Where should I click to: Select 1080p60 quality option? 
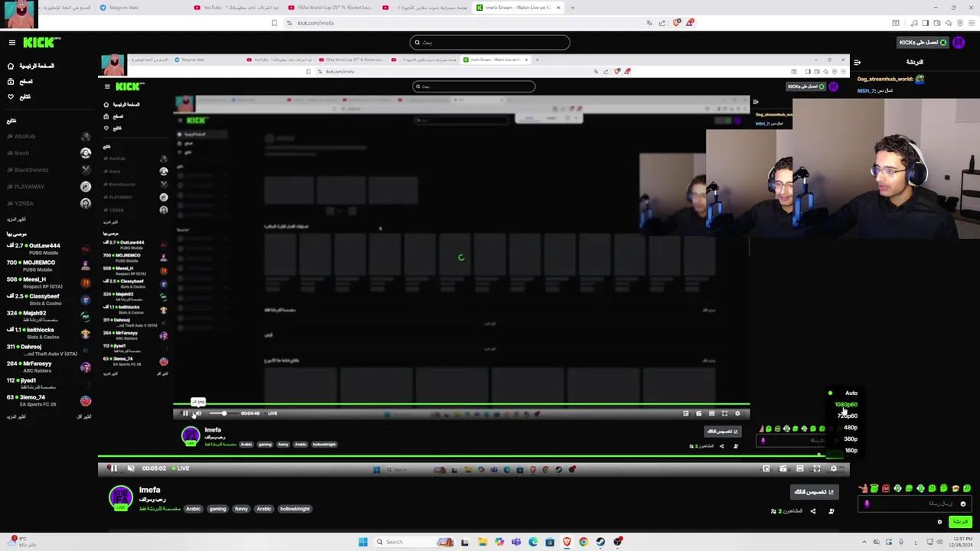846,404
